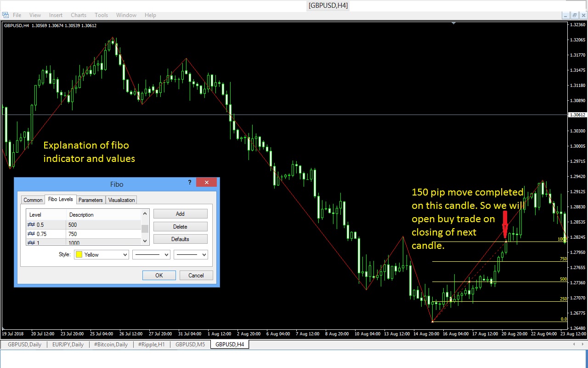Click the 250 Fibo level label
Screen dimensions: 588x368
click(563, 299)
